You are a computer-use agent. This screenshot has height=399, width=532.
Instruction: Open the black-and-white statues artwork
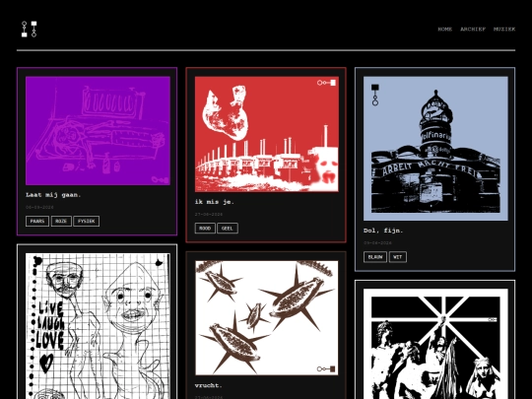pos(435,344)
